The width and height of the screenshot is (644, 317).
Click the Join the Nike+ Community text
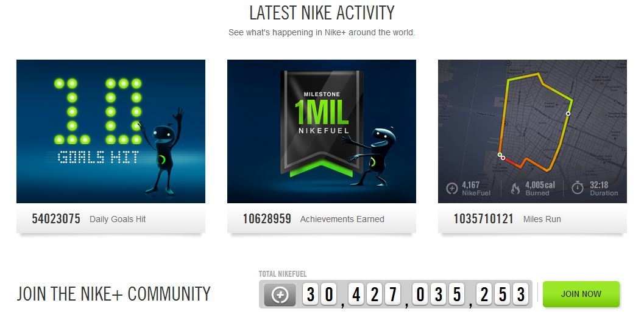click(114, 294)
